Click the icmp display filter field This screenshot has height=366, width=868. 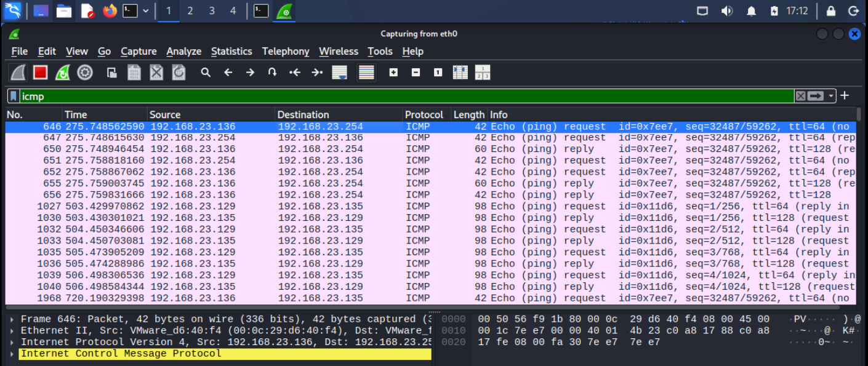pos(406,96)
